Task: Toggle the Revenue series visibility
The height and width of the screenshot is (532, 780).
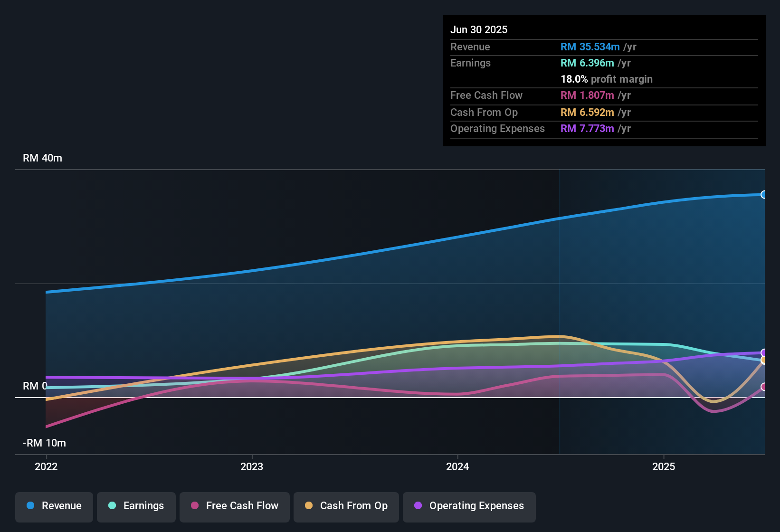Action: tap(54, 507)
